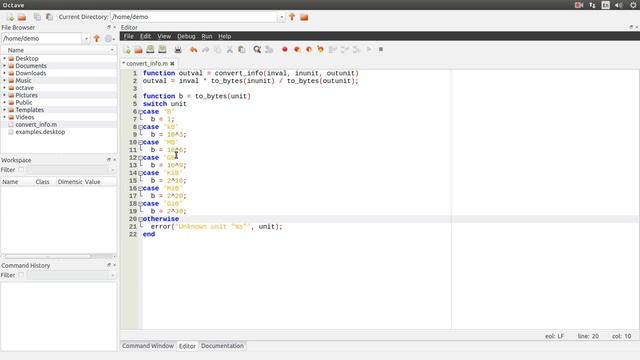Image resolution: width=640 pixels, height=360 pixels.
Task: Close the convert_info.m editor tab
Action: [172, 64]
